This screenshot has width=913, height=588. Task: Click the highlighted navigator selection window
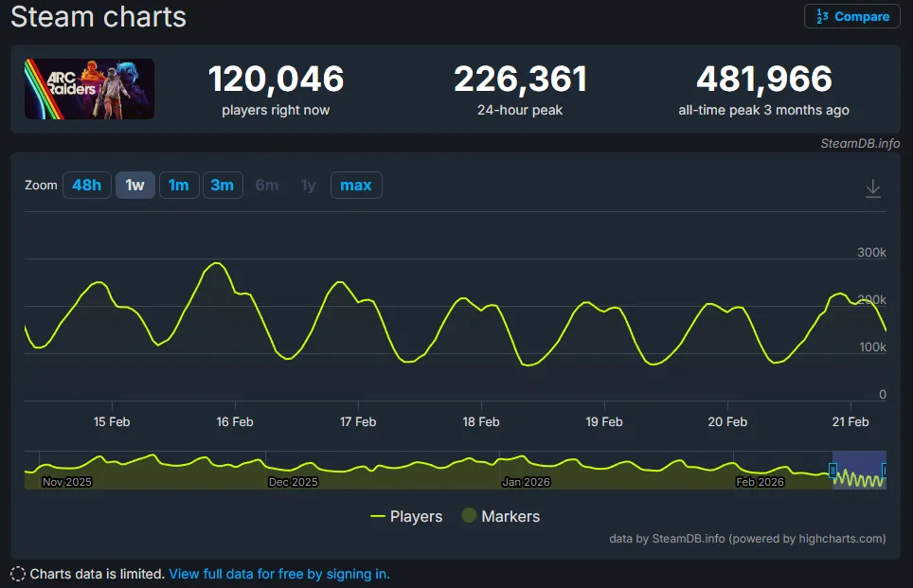pyautogui.click(x=859, y=470)
